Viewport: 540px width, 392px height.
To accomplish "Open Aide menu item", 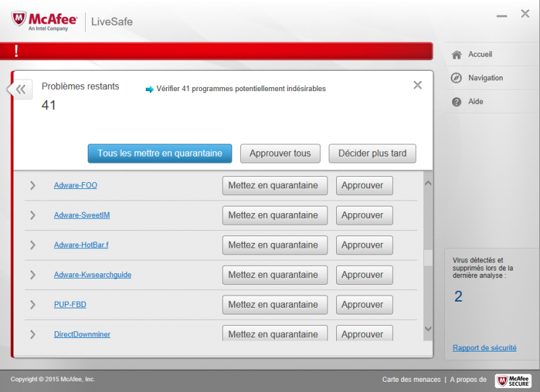I will [476, 101].
